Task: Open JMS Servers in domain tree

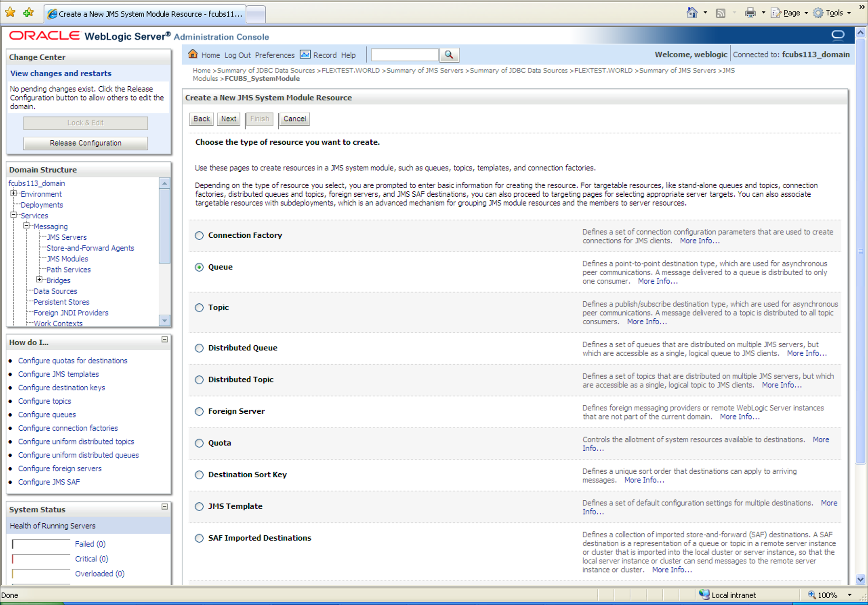Action: point(66,237)
